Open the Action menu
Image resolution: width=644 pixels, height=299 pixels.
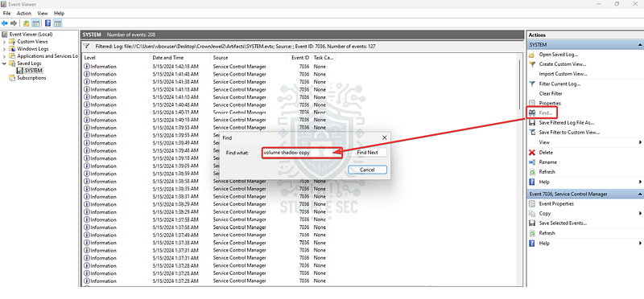point(24,14)
